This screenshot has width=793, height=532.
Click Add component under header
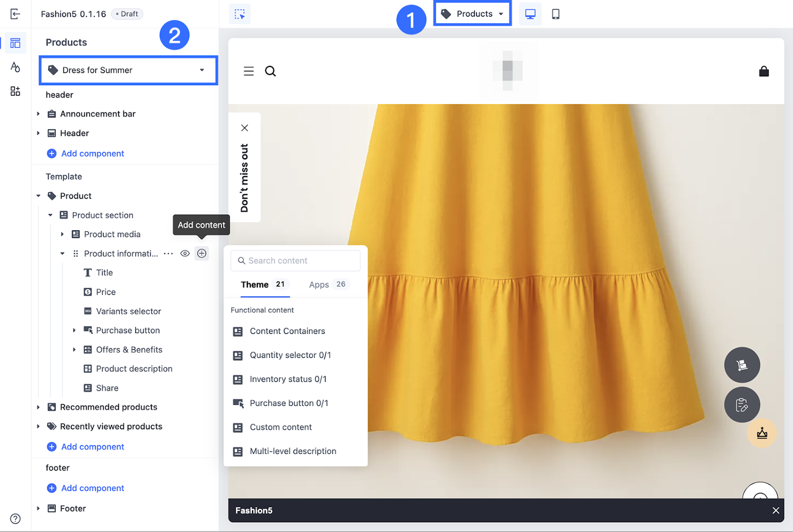coord(92,154)
